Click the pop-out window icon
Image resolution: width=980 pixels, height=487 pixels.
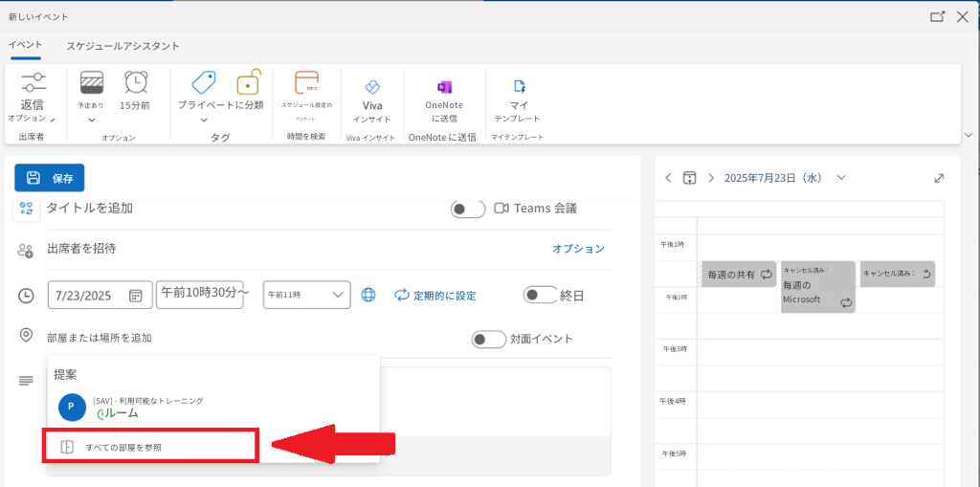(x=938, y=17)
